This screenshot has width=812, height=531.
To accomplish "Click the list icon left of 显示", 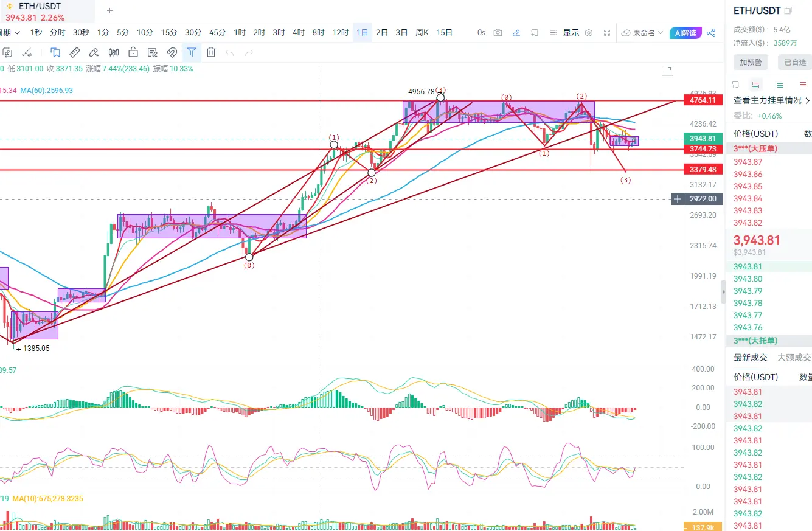I will click(x=553, y=33).
